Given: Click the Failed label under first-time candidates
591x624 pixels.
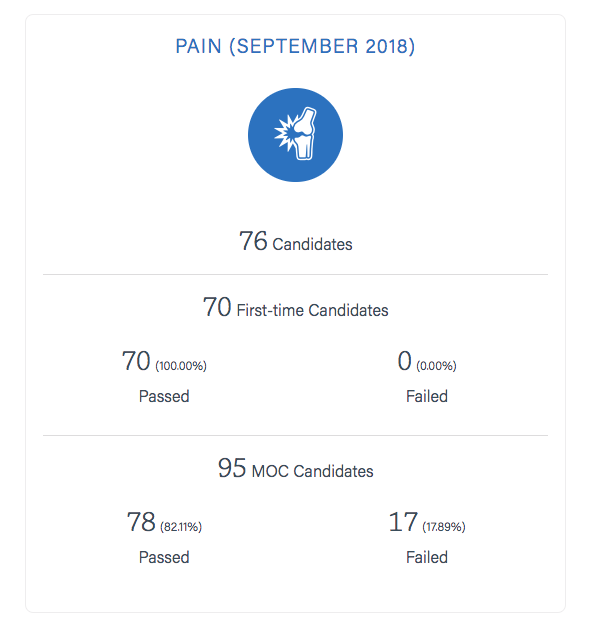Looking at the screenshot, I should click(x=427, y=396).
